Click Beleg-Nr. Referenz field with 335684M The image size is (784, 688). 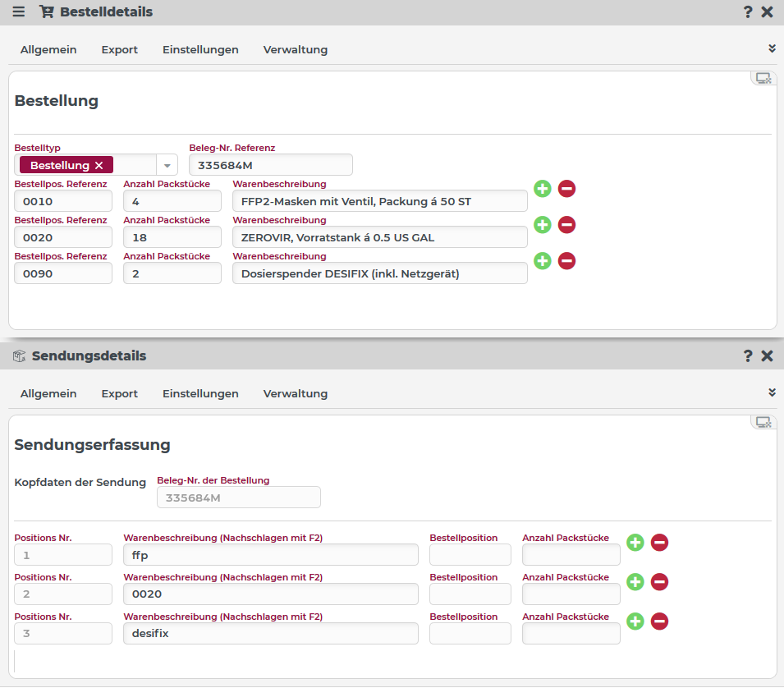271,165
